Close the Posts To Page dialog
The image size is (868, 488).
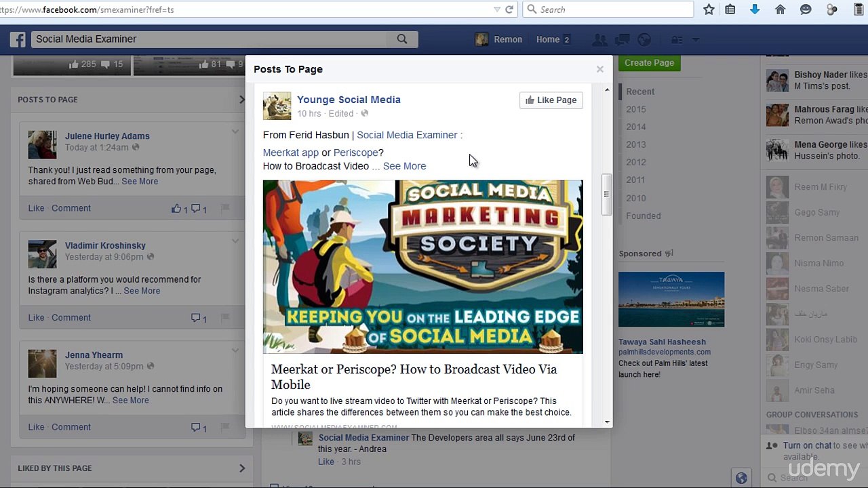coord(599,69)
